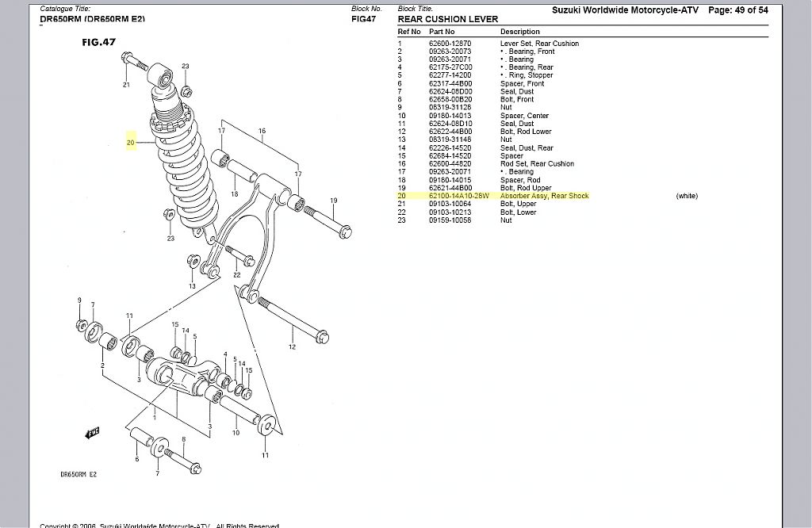Select the Lever Set, Rear Cushion row
This screenshot has height=528, width=812.
539,44
